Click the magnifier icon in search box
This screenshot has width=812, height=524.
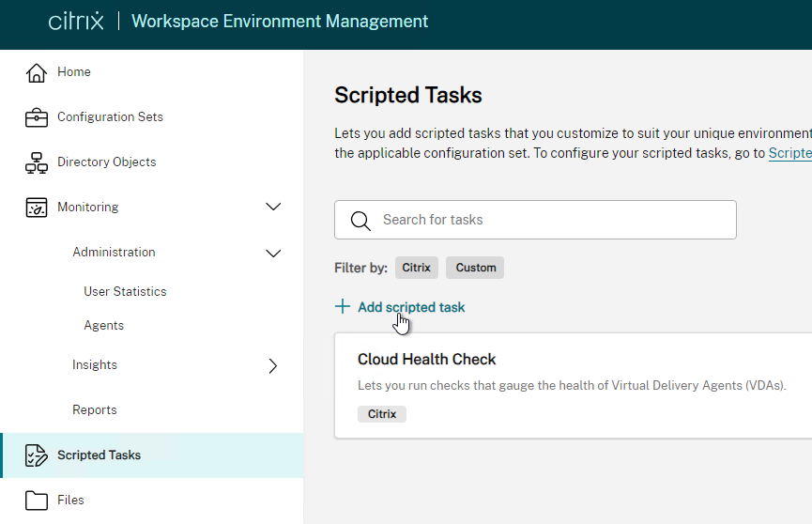pos(360,221)
